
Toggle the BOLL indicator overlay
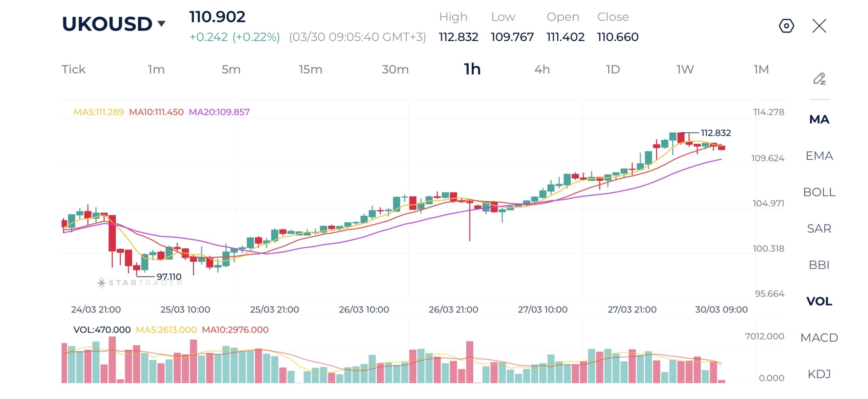point(819,192)
